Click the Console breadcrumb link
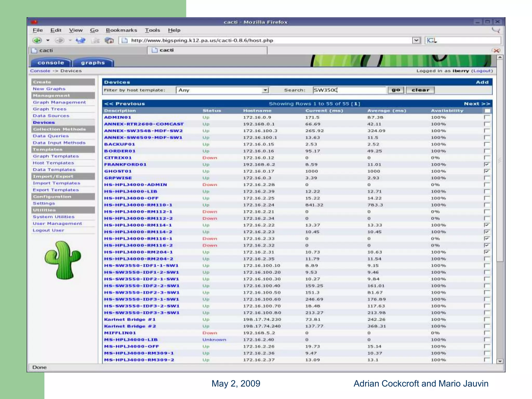The width and height of the screenshot is (532, 399). click(40, 71)
